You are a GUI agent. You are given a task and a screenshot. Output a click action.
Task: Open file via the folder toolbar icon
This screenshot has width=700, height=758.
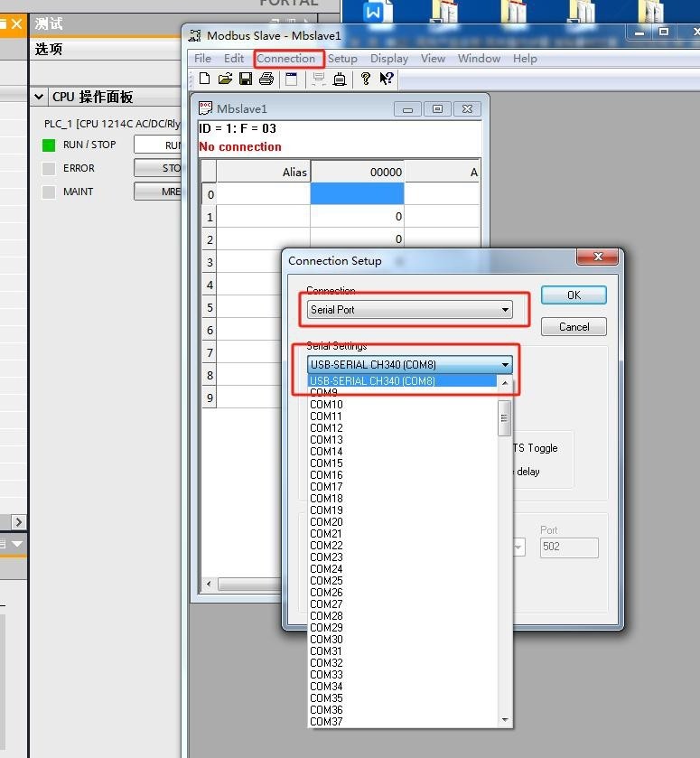pyautogui.click(x=225, y=79)
